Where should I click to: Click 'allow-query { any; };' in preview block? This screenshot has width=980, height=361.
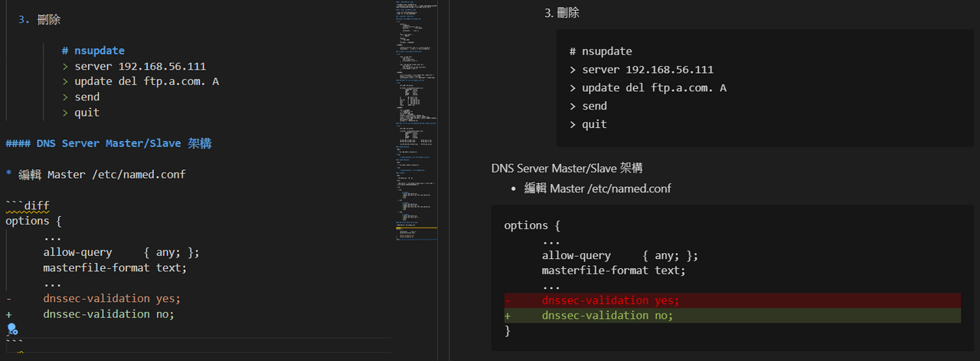coord(620,255)
